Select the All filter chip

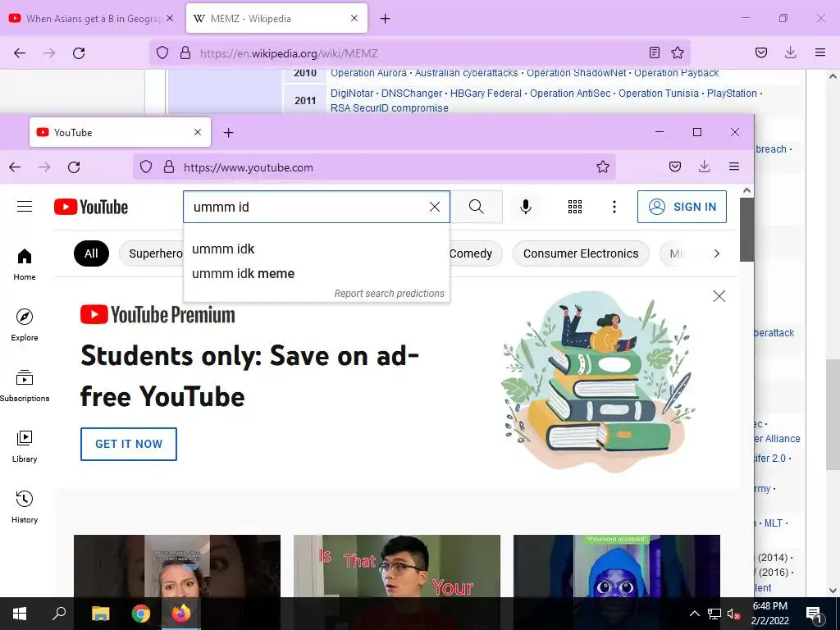[x=91, y=253]
